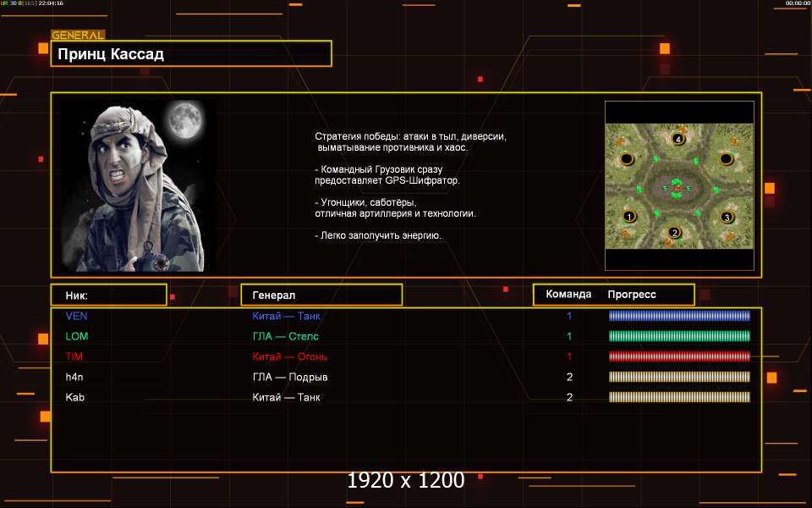Select player VEN in the list
The height and width of the screenshot is (508, 812).
tap(76, 316)
